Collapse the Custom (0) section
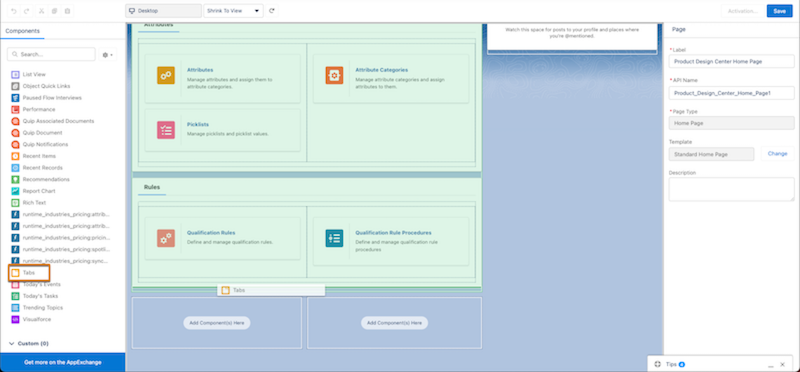Image resolution: width=800 pixels, height=372 pixels. 29,343
